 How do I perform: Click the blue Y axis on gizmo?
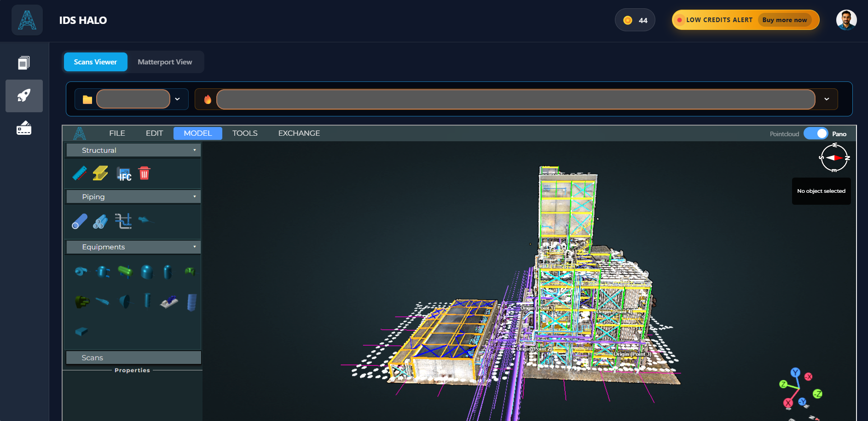click(795, 373)
